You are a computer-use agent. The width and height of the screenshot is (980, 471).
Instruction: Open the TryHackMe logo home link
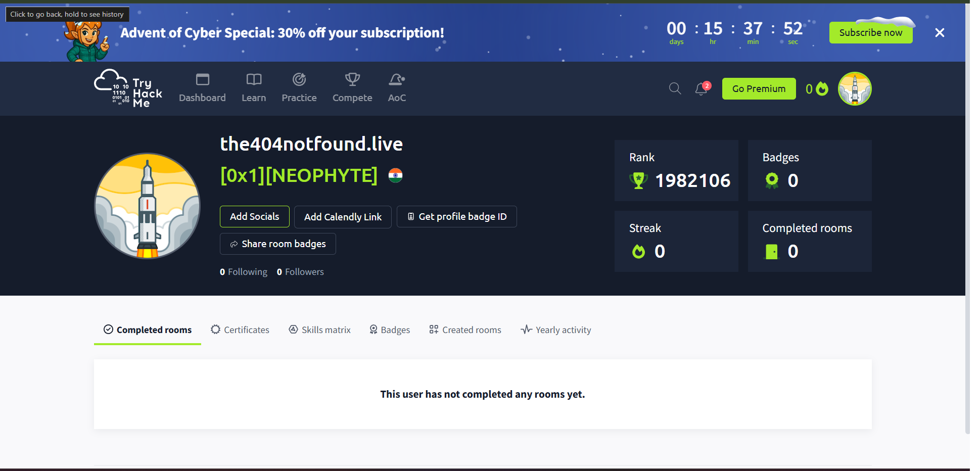coord(128,88)
